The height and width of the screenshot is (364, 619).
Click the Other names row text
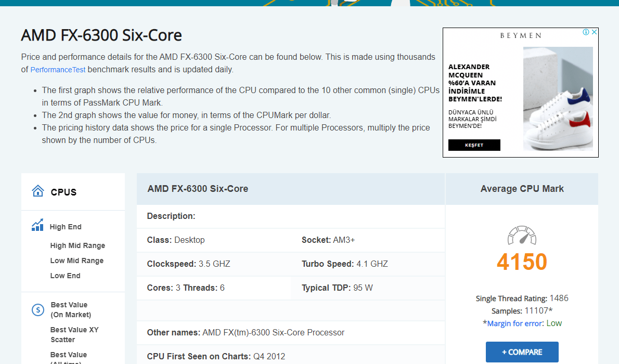[x=246, y=332]
